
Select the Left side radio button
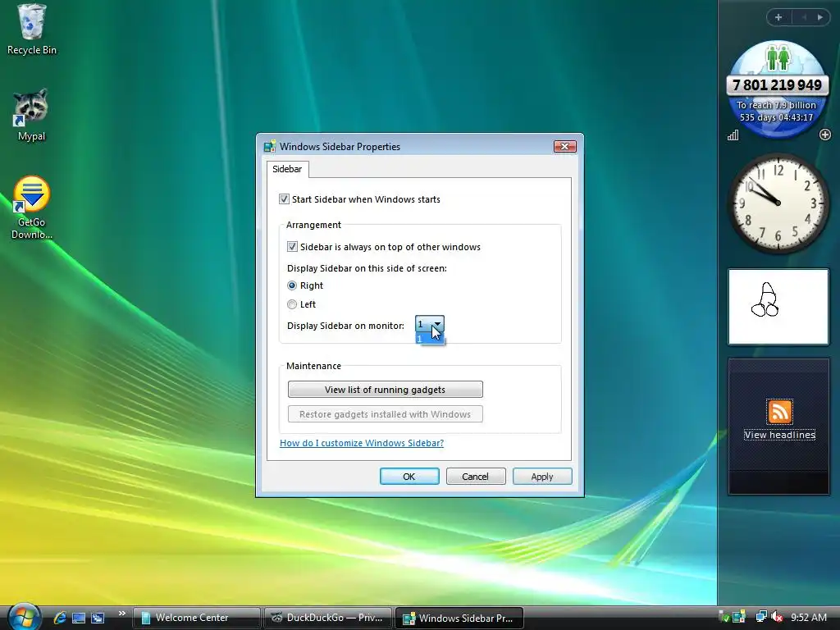tap(292, 304)
